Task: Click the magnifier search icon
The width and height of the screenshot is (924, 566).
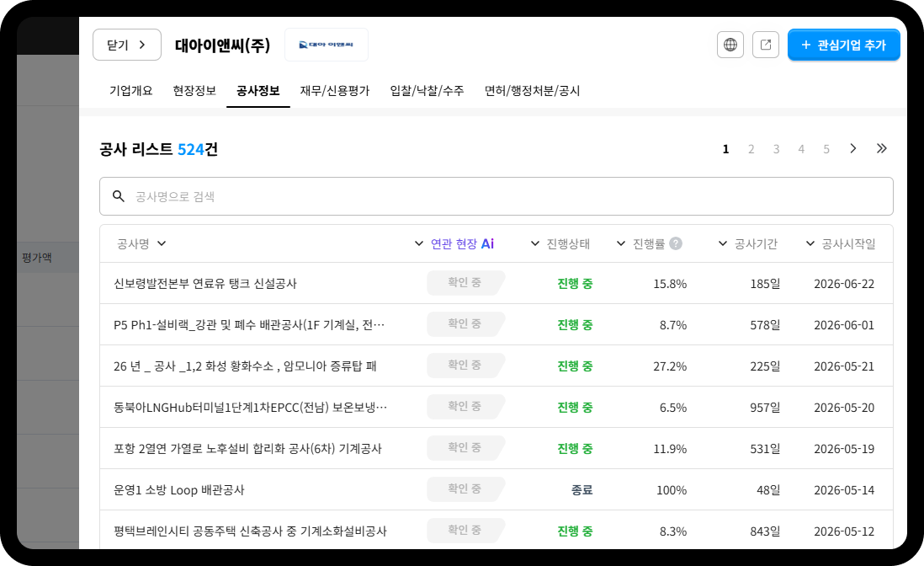Action: click(119, 196)
